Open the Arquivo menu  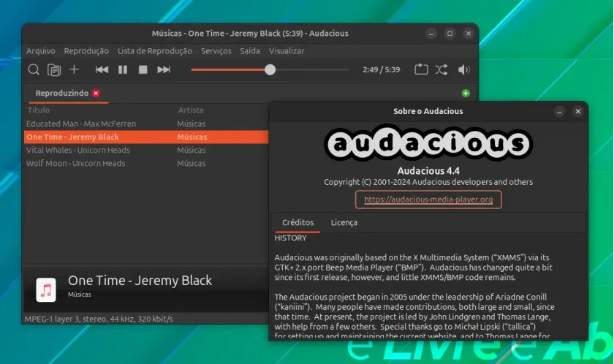click(41, 51)
